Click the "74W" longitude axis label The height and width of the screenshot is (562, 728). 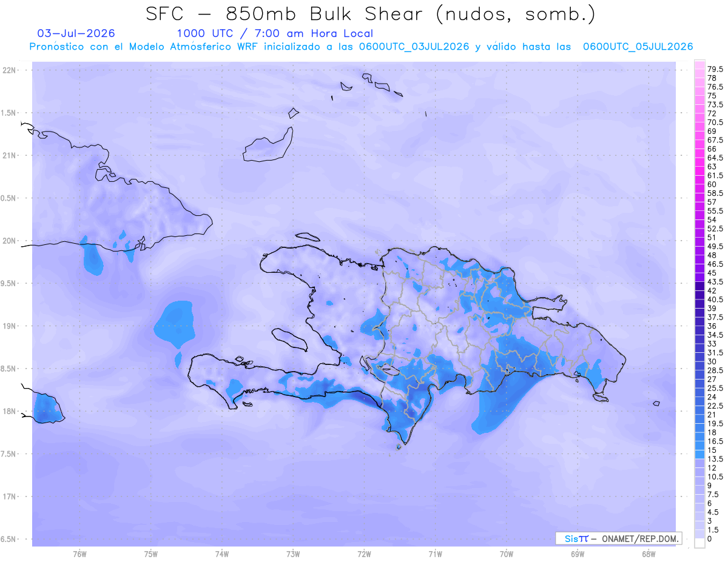[x=222, y=554]
